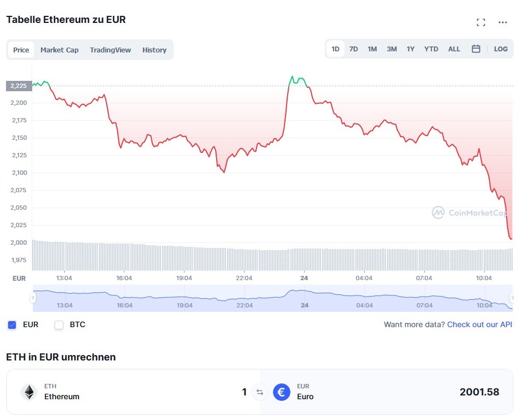Screen dimensions: 523x420
Task: Click the CoinMarketCap watermark logo
Action: [x=438, y=212]
